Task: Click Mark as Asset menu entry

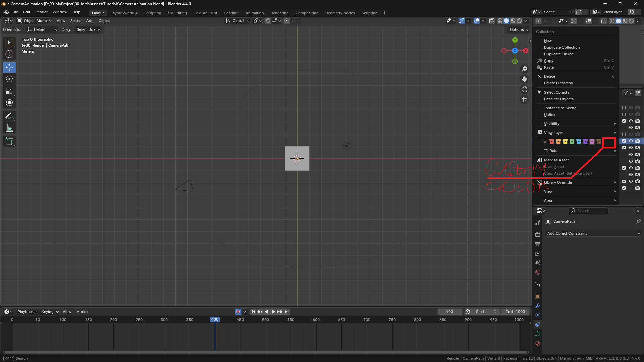Action: tap(576, 160)
